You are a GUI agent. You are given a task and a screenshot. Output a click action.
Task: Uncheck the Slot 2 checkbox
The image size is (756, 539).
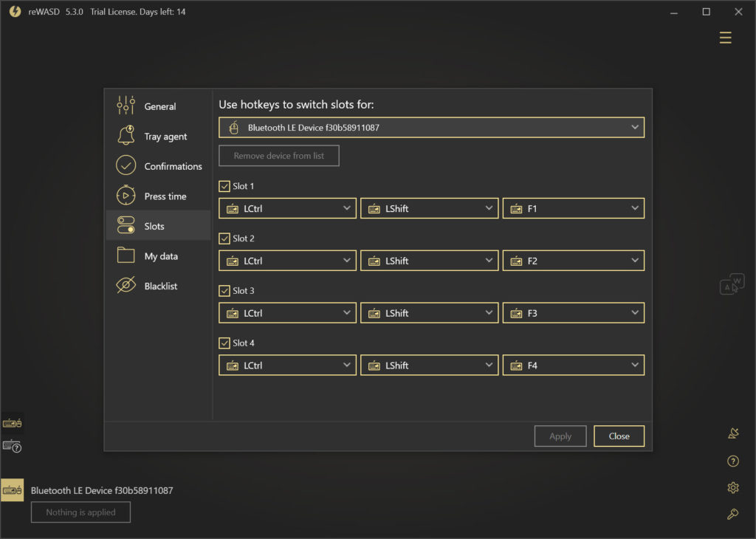(x=224, y=238)
